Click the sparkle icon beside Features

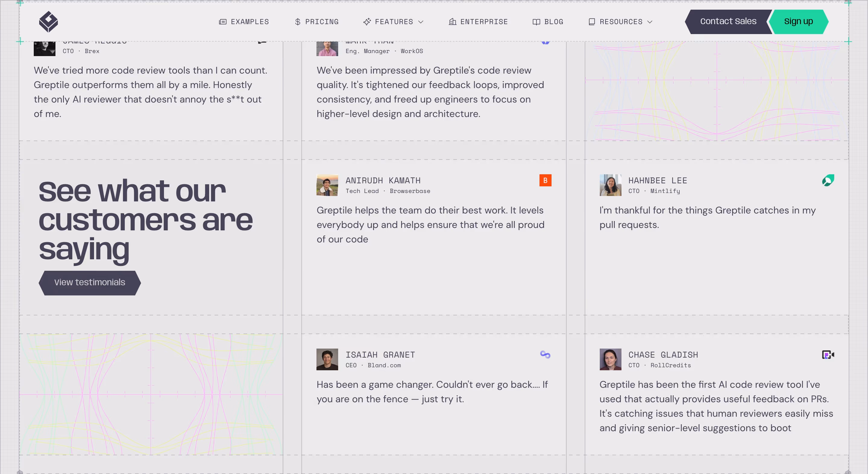click(x=367, y=22)
